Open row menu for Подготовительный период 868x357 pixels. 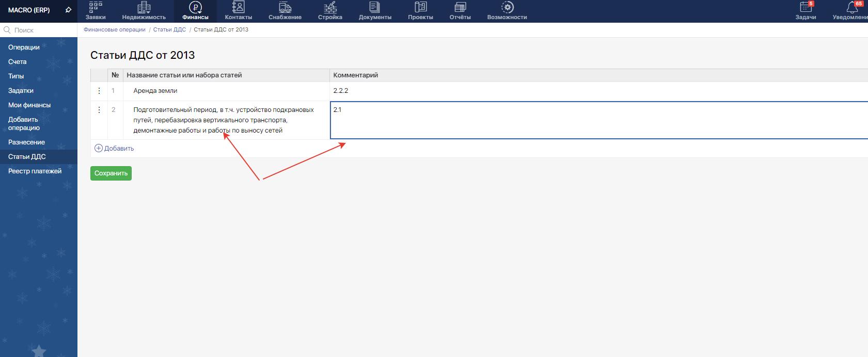coord(99,110)
